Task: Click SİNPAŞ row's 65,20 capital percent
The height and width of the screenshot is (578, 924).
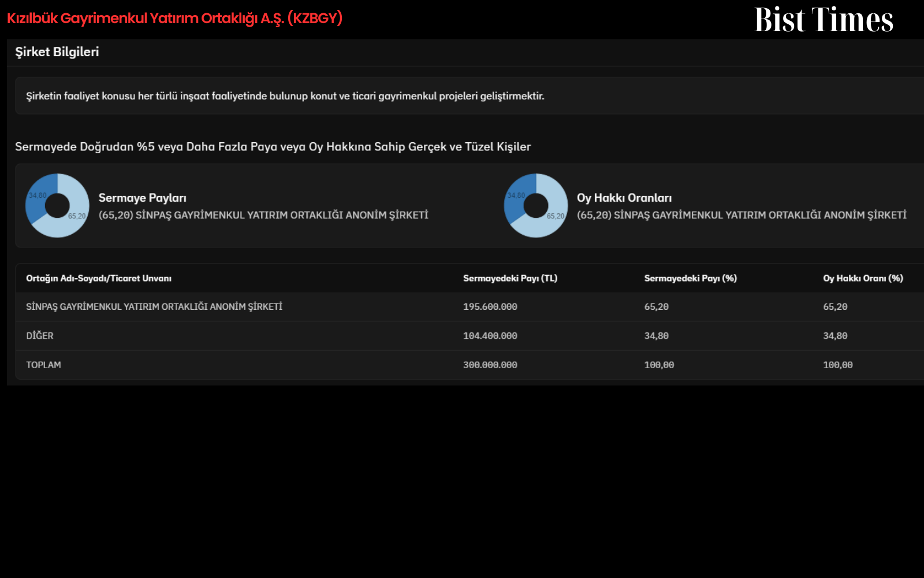Action: point(656,307)
